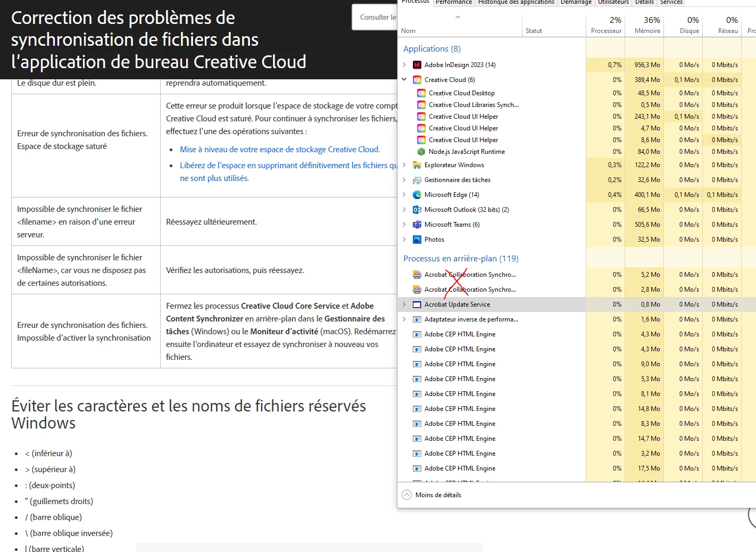Click the Photos app icon
The height and width of the screenshot is (552, 756).
point(417,240)
